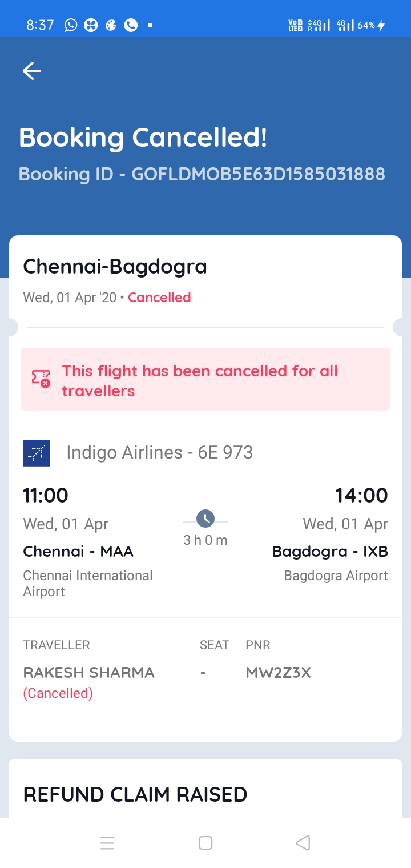
Task: Tap the red Cancelled status label
Action: [x=159, y=298]
